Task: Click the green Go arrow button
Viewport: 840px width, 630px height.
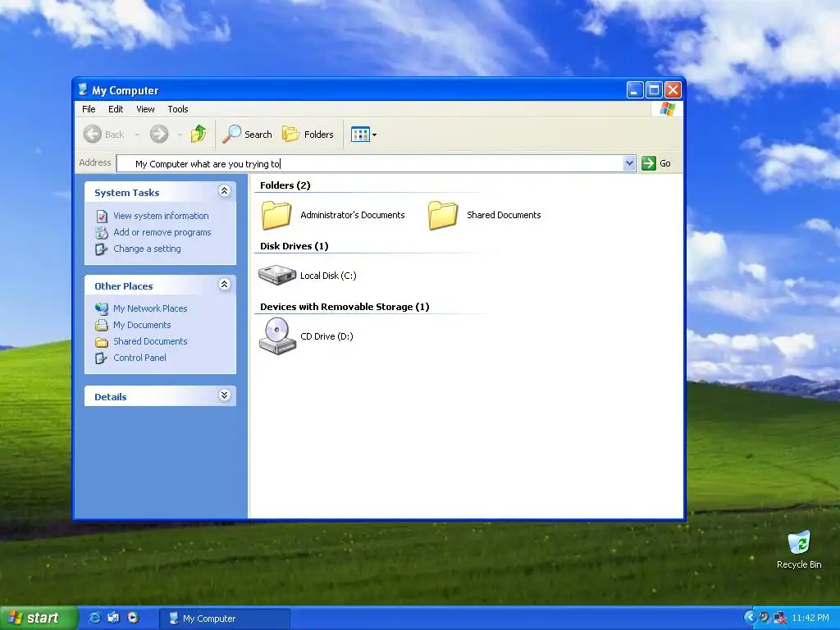Action: coord(648,163)
